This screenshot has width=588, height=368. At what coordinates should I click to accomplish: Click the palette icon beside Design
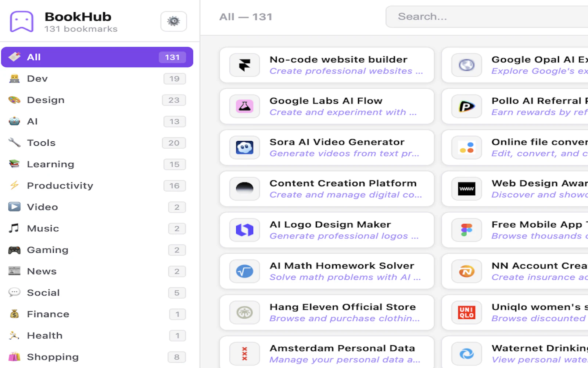tap(14, 100)
